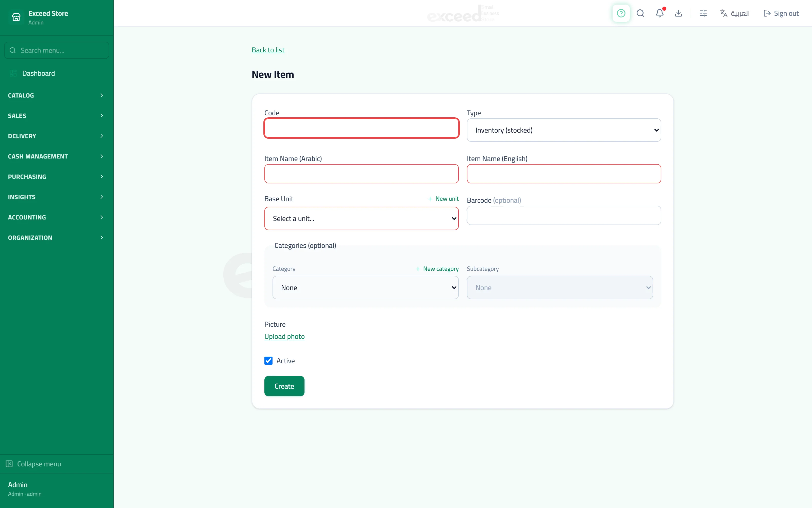Click the Item Name (English) field
The height and width of the screenshot is (508, 812).
tap(564, 174)
